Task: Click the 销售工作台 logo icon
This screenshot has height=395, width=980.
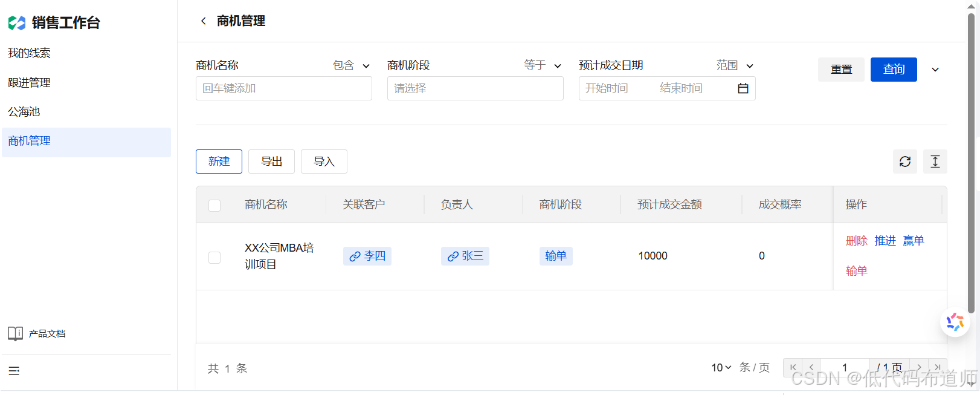Action: click(x=17, y=23)
